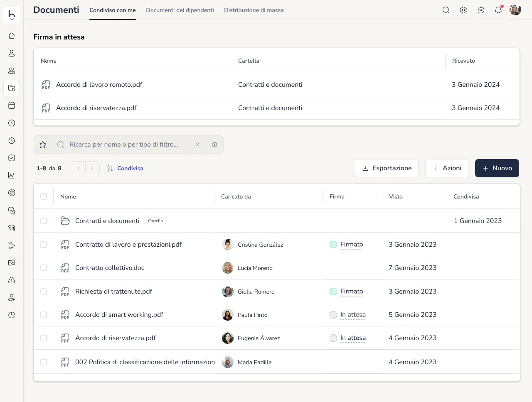Open the warning triangle sidebar icon
Screen dimensions: 532x402
[12, 280]
